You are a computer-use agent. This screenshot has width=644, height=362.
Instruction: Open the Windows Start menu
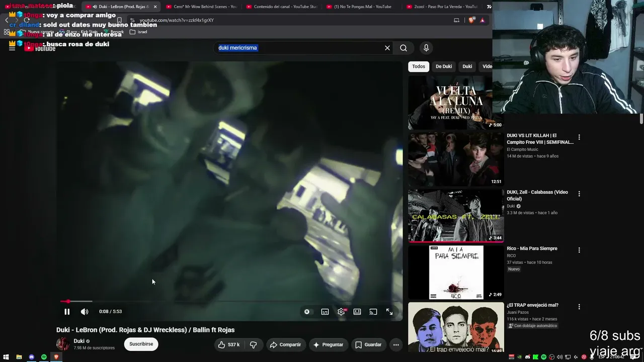[x=6, y=357]
